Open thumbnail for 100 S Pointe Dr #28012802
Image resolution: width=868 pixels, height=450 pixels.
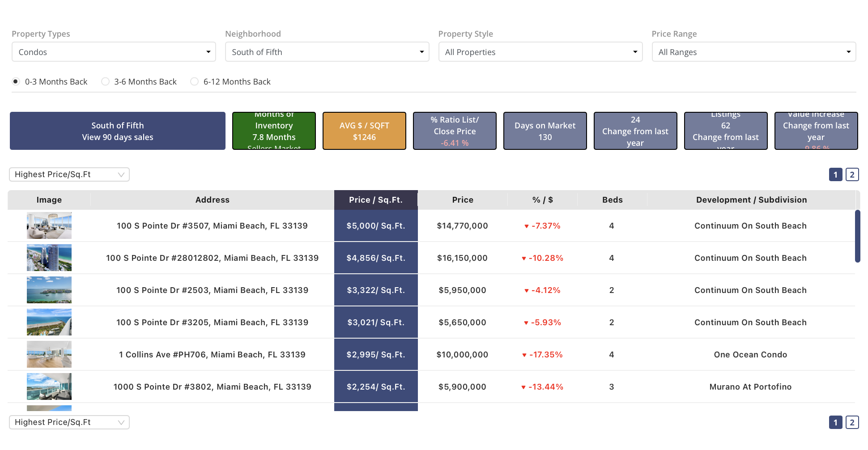49,258
